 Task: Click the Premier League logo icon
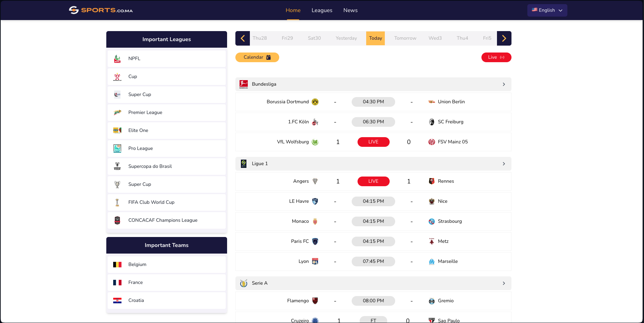point(117,113)
